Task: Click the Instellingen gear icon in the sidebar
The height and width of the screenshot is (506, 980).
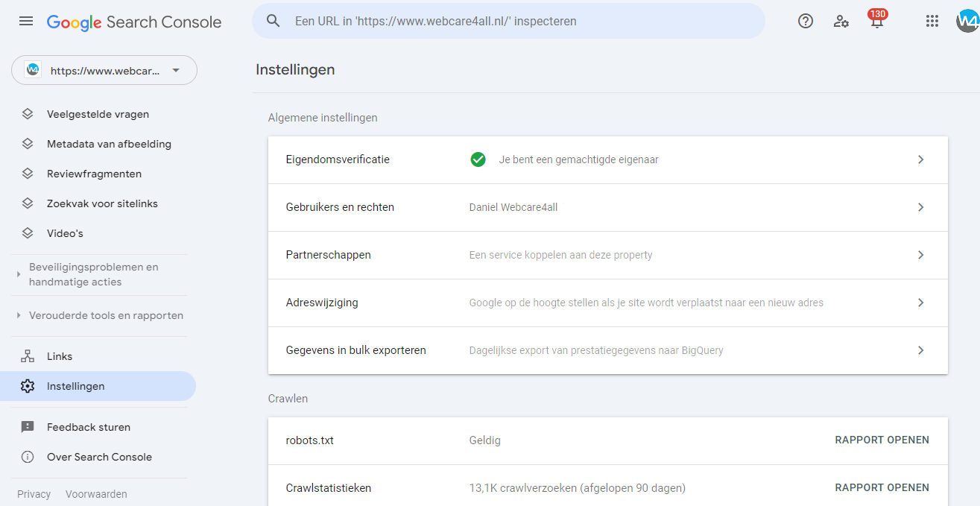Action: coord(28,386)
